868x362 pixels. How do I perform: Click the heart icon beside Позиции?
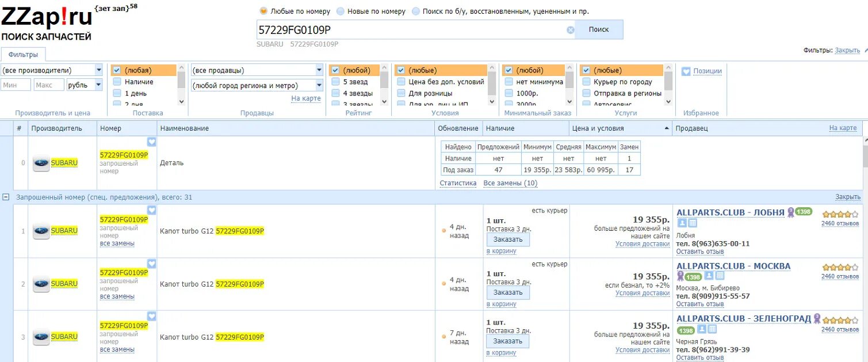click(x=686, y=71)
